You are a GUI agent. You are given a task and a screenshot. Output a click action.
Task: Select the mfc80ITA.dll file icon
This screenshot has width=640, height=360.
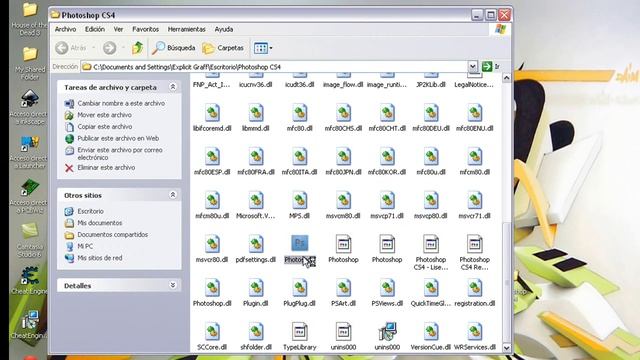click(x=300, y=156)
